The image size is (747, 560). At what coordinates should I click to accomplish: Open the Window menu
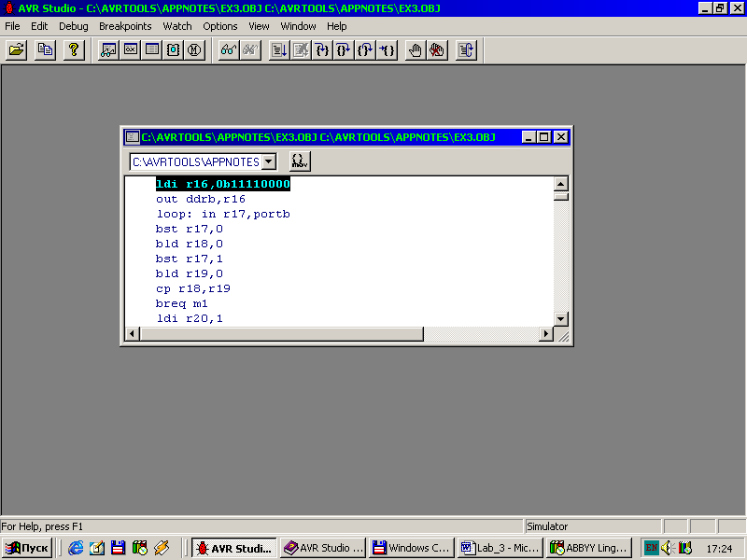point(298,26)
